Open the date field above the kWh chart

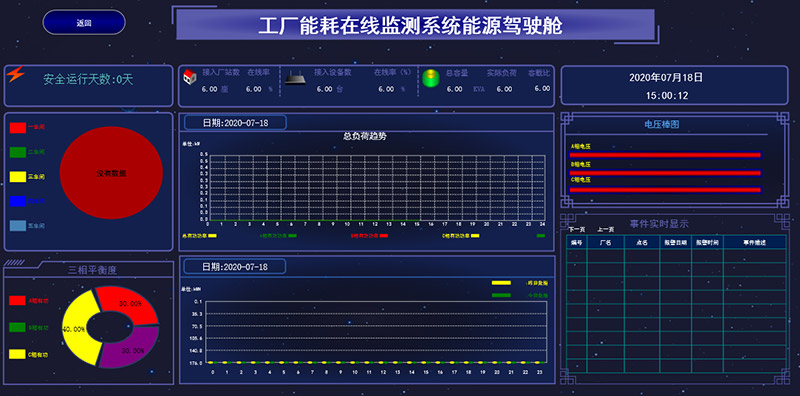click(x=235, y=267)
